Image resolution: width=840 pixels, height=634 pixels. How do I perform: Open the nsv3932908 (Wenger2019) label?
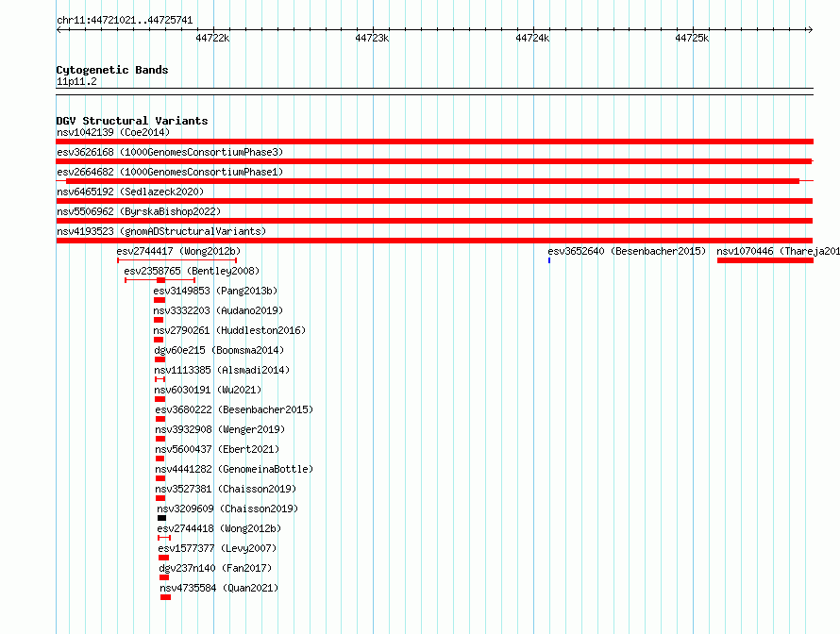point(220,429)
